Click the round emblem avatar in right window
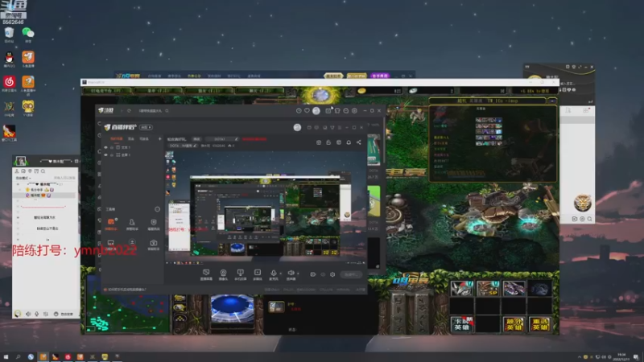This screenshot has height=362, width=644. 582,203
